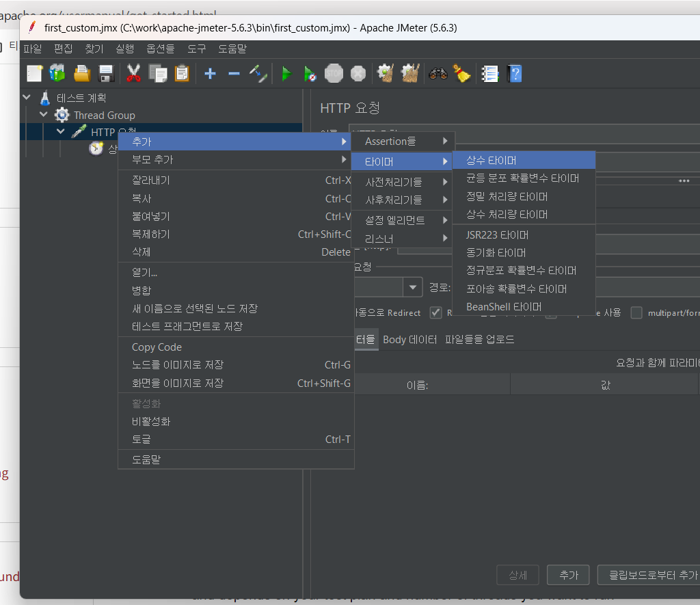The width and height of the screenshot is (700, 605).
Task: Expand the Assertion들 submenu
Action: (403, 141)
